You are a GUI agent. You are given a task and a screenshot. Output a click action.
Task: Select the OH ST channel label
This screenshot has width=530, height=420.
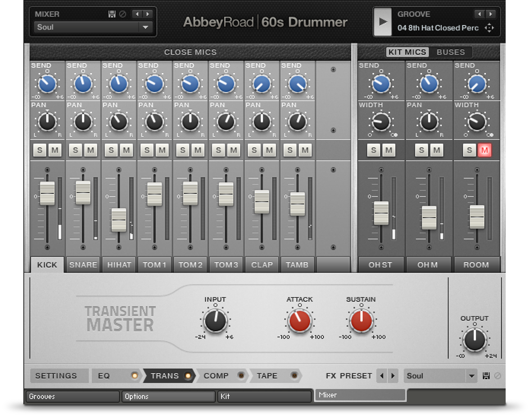coord(381,264)
